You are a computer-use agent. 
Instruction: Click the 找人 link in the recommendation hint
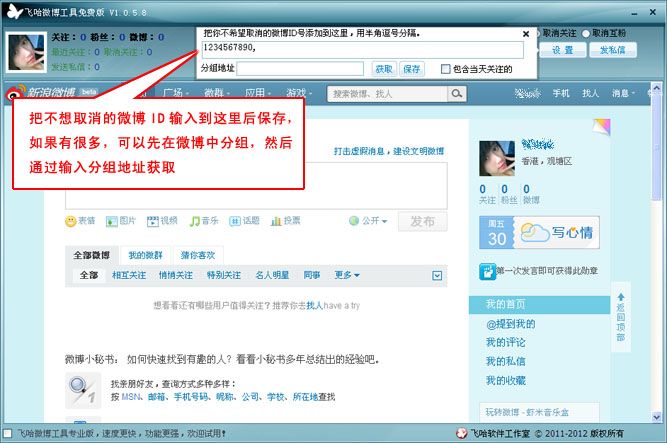coord(315,306)
